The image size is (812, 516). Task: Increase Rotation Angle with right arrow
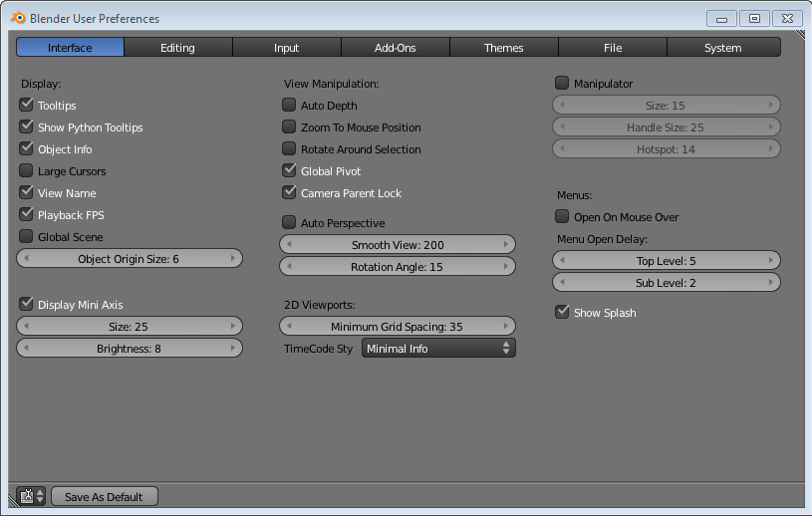click(x=506, y=266)
